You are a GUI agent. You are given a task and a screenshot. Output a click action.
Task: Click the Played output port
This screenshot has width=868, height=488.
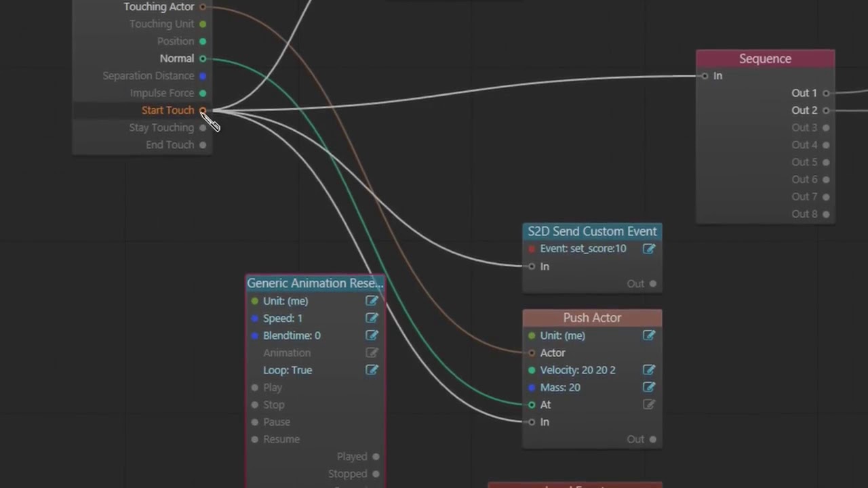376,457
